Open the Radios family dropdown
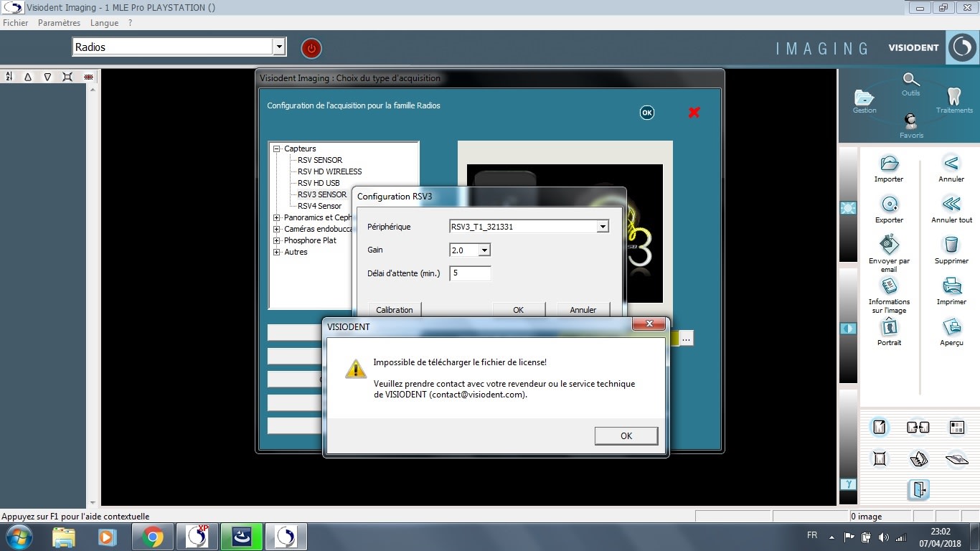Viewport: 980px width, 551px height. tap(279, 47)
